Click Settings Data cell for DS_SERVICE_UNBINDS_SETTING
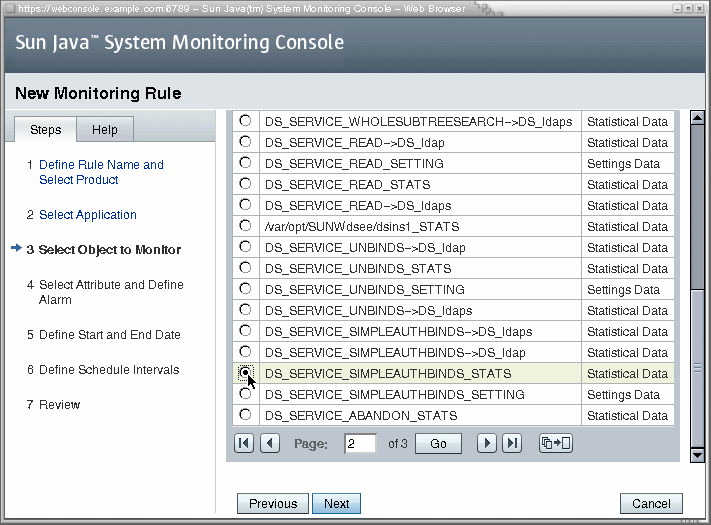 623,290
